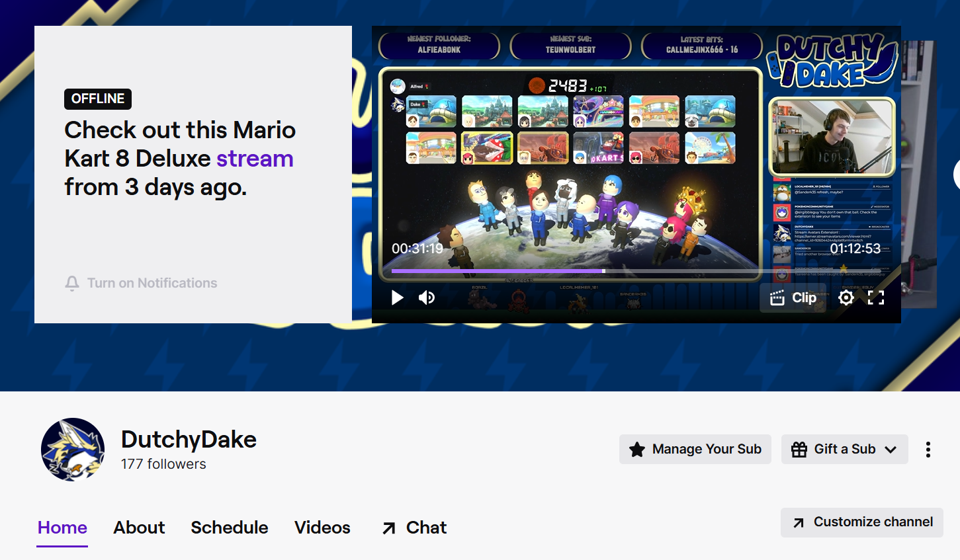
Task: Click Customize channel button
Action: point(862,522)
